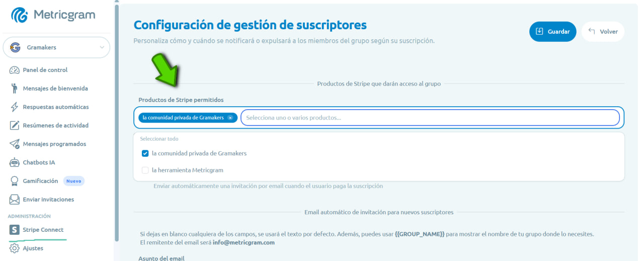The height and width of the screenshot is (261, 644).
Task: Focus the Selecciona uno o varios productos field
Action: pyautogui.click(x=430, y=117)
